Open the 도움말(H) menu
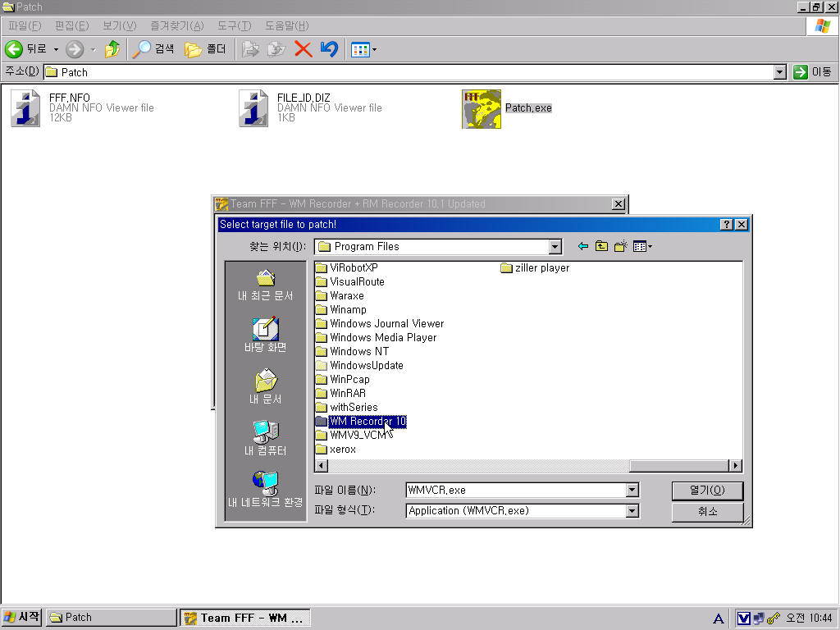Screen dimensions: 840x630 [286, 25]
